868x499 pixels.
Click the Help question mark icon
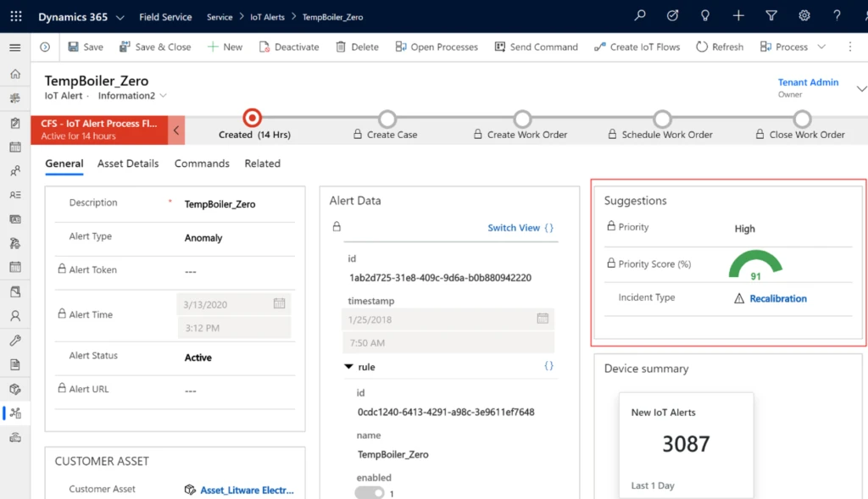[x=836, y=15]
